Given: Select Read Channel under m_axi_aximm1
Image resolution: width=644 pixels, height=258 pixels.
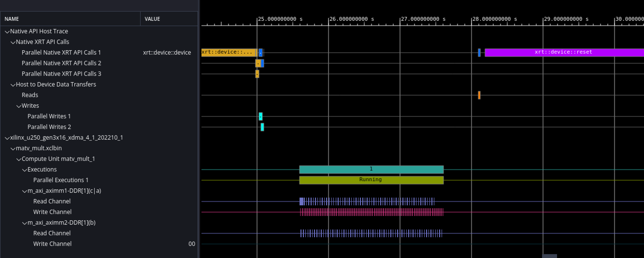Looking at the screenshot, I should [99, 201].
